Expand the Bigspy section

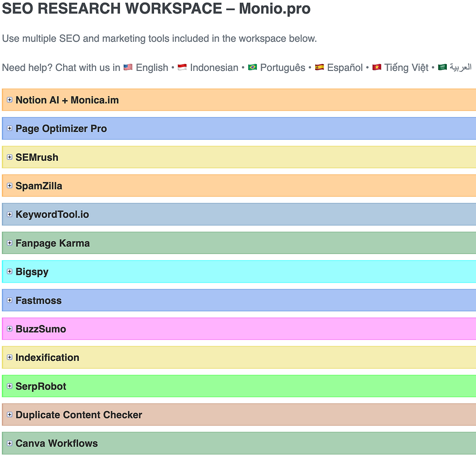[239, 271]
